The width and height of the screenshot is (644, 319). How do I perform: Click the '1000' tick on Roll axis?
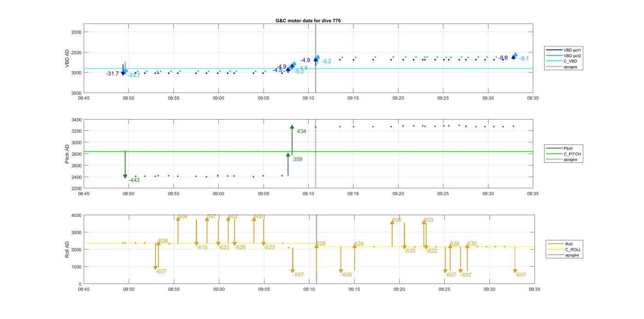point(76,267)
